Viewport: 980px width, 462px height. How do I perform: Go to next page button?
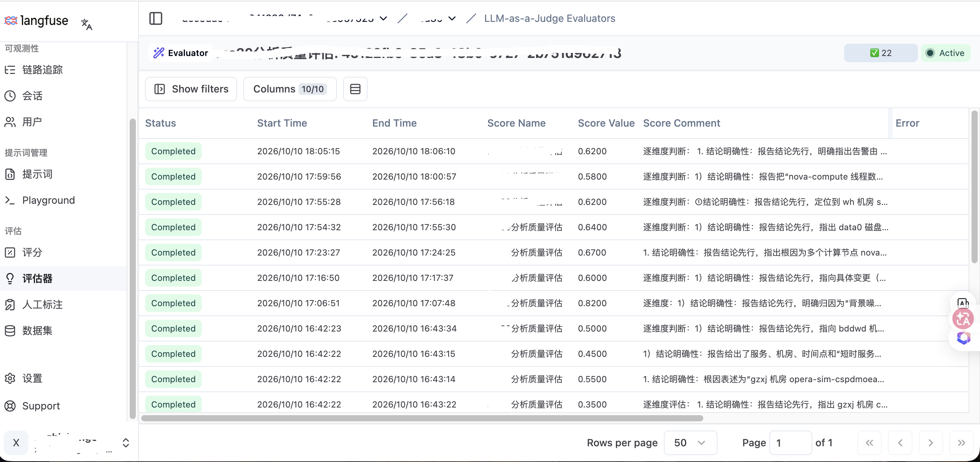(x=931, y=443)
